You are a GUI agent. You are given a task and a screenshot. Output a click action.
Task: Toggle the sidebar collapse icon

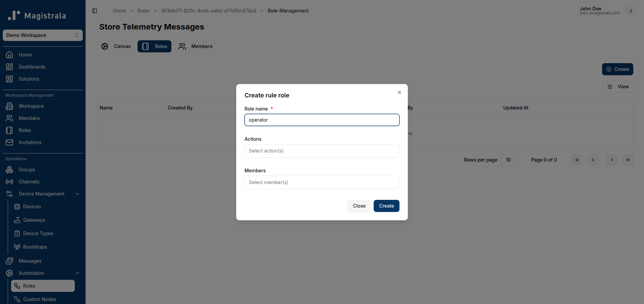click(95, 11)
